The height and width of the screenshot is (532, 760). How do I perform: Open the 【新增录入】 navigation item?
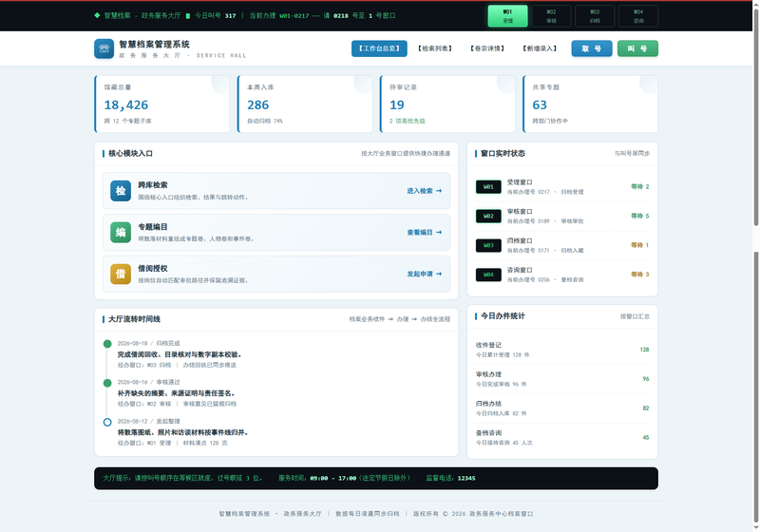coord(540,48)
